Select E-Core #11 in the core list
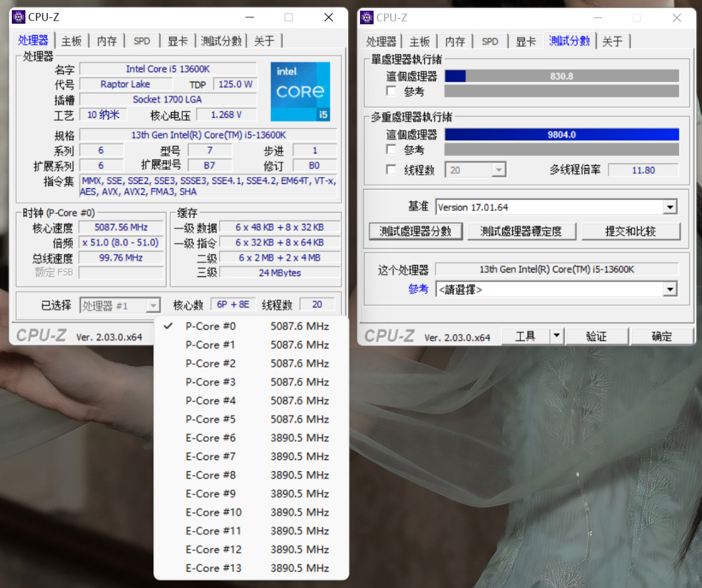Image resolution: width=702 pixels, height=588 pixels. (251, 531)
